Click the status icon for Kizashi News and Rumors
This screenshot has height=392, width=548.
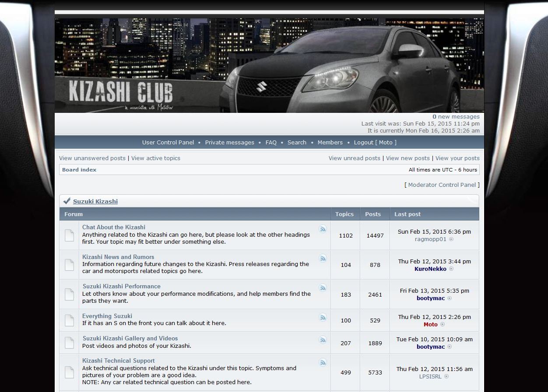click(69, 265)
